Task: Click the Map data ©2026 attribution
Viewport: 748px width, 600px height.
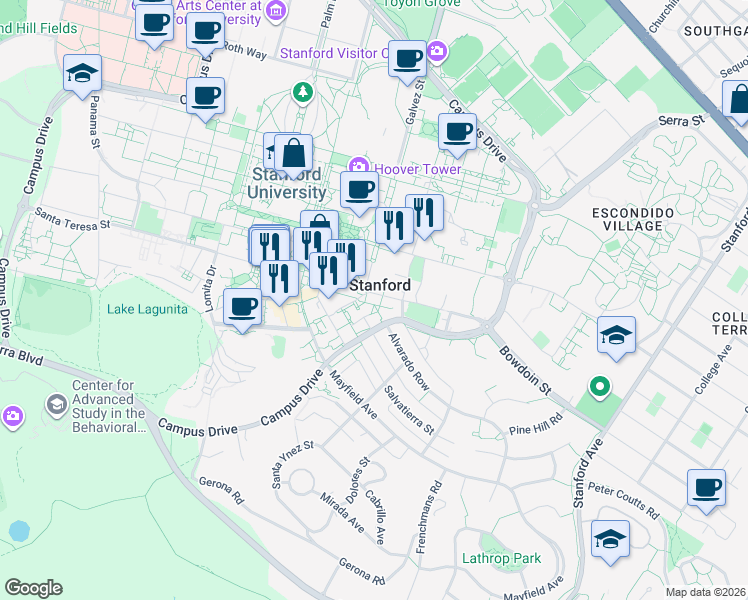Action: 705,592
